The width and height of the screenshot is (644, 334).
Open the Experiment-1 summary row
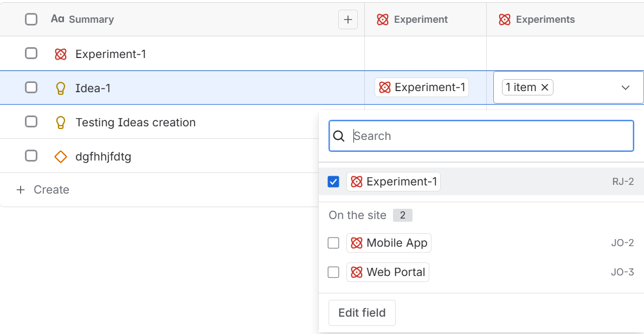click(x=111, y=54)
